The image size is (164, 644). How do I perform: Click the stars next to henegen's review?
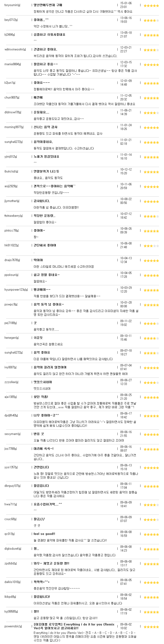coord(151,338)
